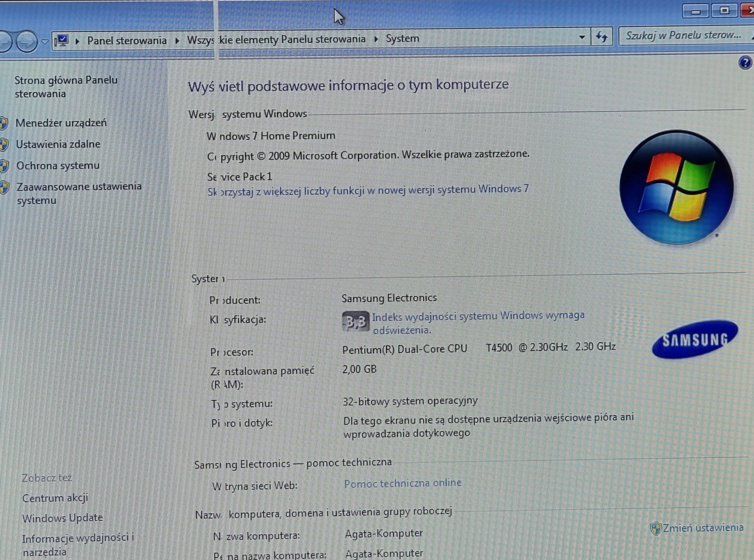Open the Windows Update link

62,518
